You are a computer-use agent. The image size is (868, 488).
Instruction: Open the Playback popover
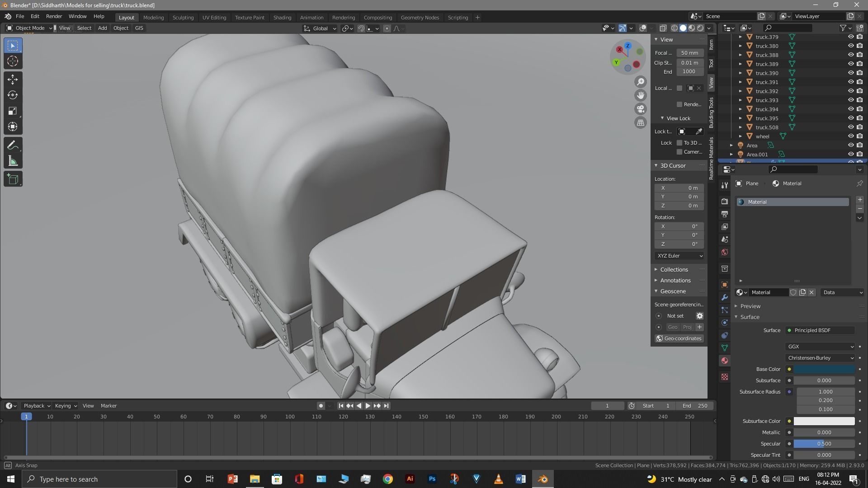[x=37, y=406]
